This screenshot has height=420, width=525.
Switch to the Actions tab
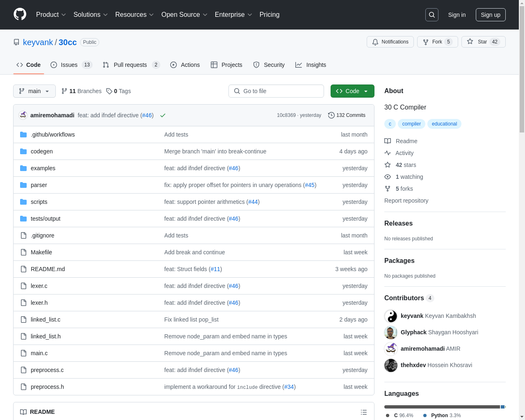tap(185, 65)
